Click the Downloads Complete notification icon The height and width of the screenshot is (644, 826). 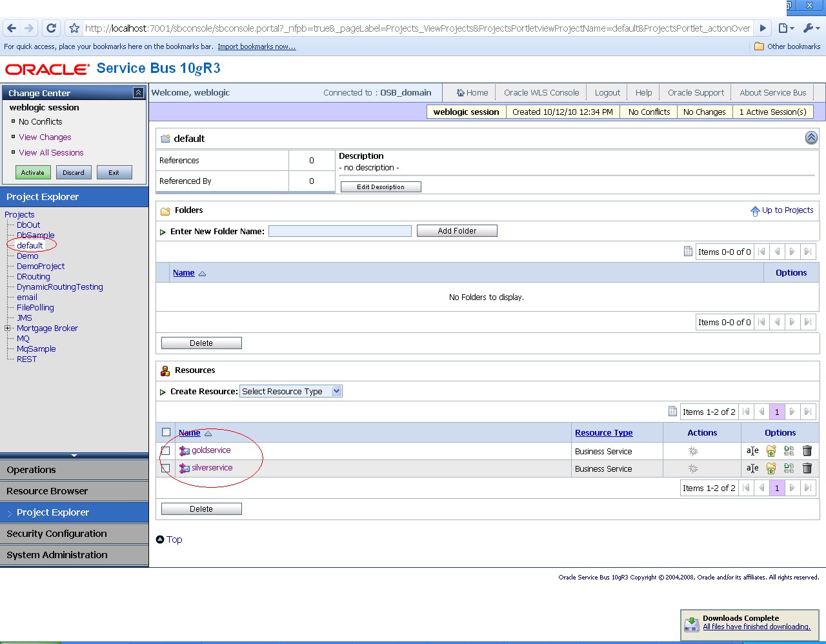691,623
